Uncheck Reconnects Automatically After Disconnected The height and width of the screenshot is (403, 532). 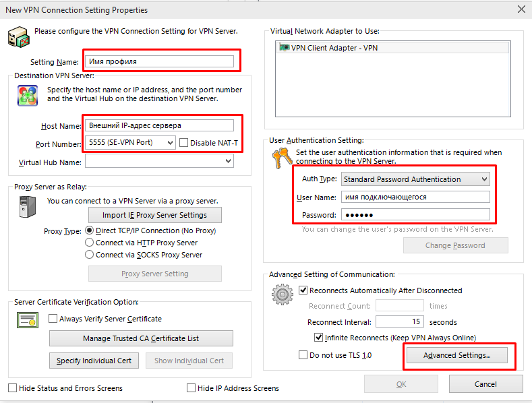pos(303,290)
